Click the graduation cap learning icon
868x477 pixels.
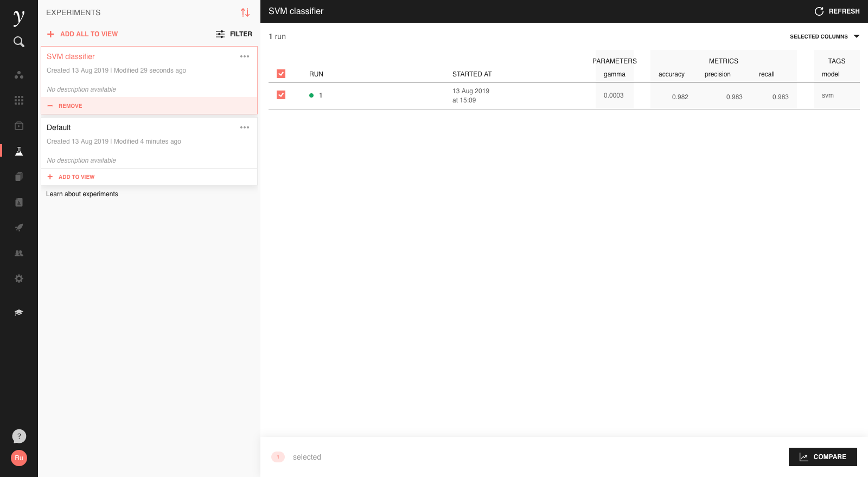pyautogui.click(x=19, y=313)
